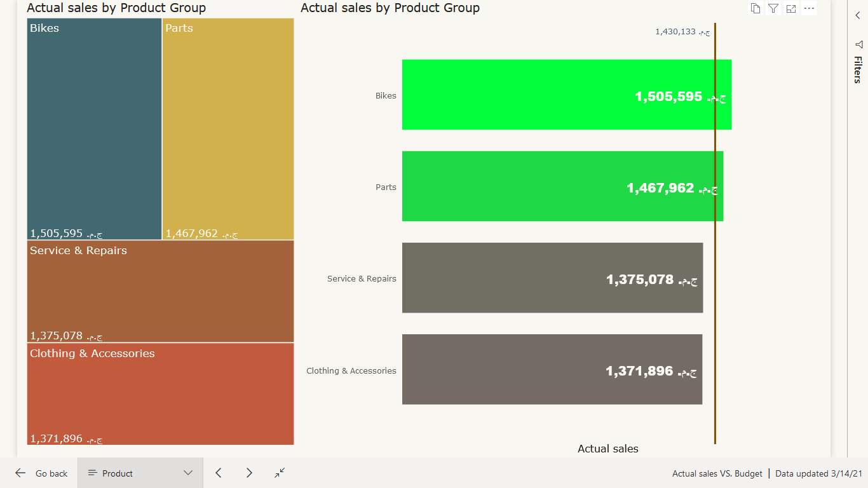Viewport: 868px width, 488px height.
Task: Select the Parts treemap tile
Action: pos(228,129)
